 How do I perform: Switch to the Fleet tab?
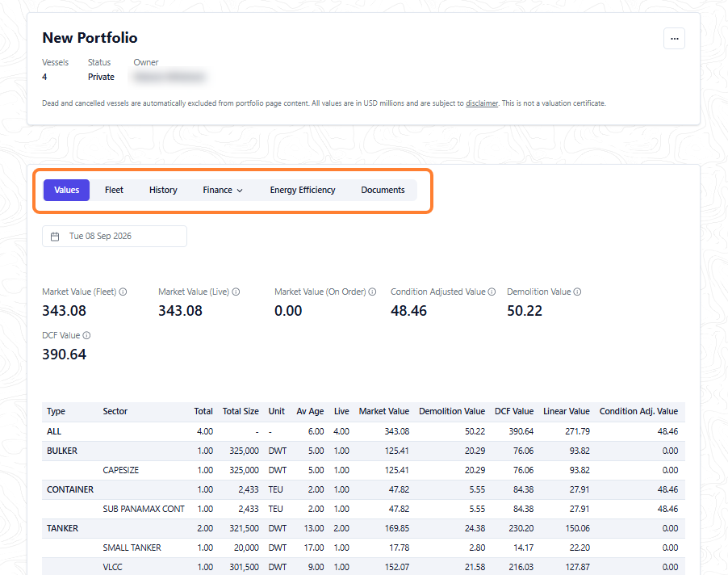pos(114,190)
